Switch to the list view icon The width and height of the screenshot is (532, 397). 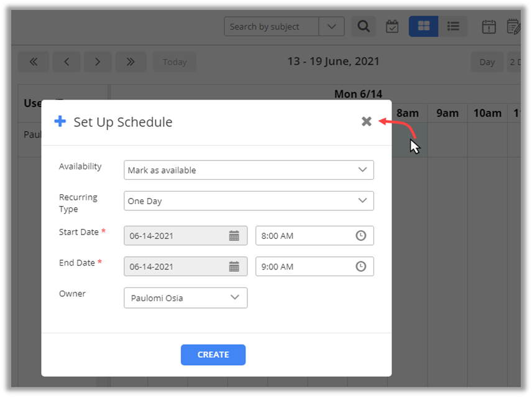coord(453,26)
